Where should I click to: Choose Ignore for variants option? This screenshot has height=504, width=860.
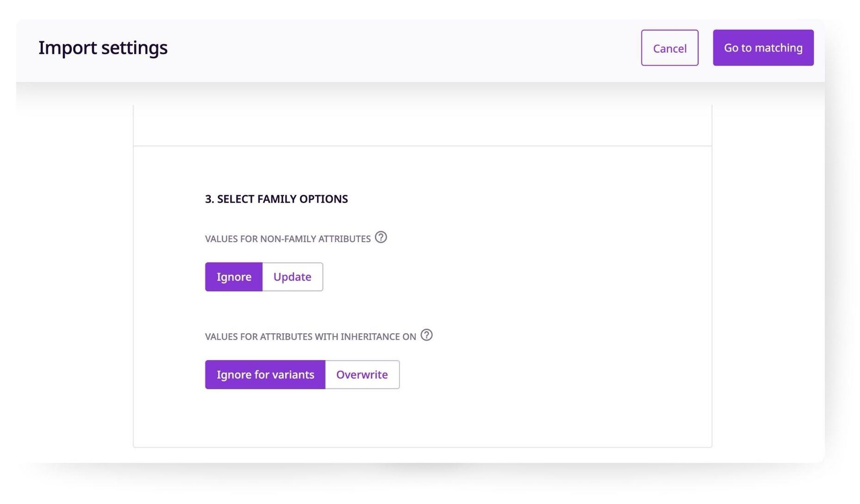click(x=265, y=374)
